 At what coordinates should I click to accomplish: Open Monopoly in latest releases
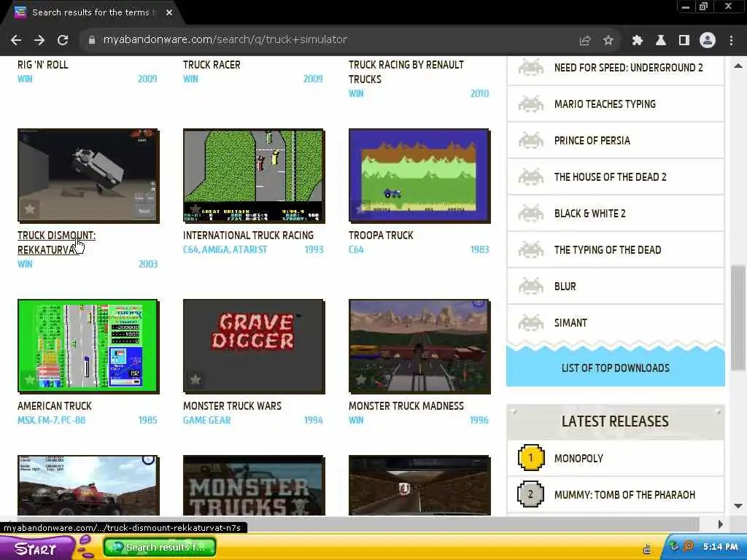578,458
